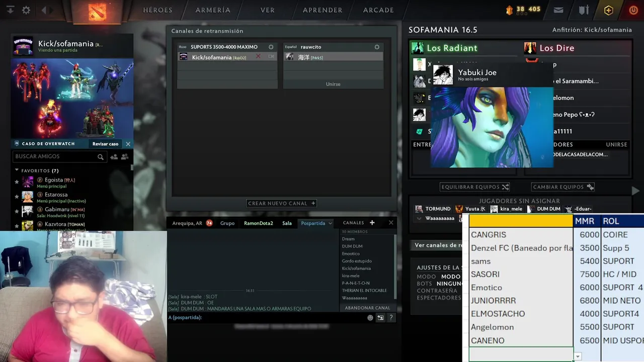This screenshot has height=362, width=644.
Task: Open the Héroes menu
Action: pos(157,10)
